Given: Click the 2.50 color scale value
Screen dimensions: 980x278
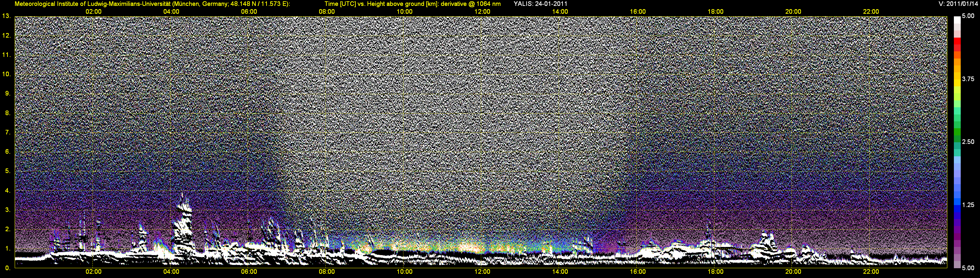Looking at the screenshot, I should (968, 142).
